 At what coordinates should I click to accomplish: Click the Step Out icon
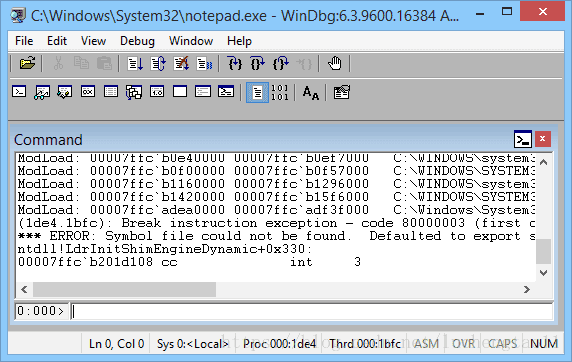(281, 63)
